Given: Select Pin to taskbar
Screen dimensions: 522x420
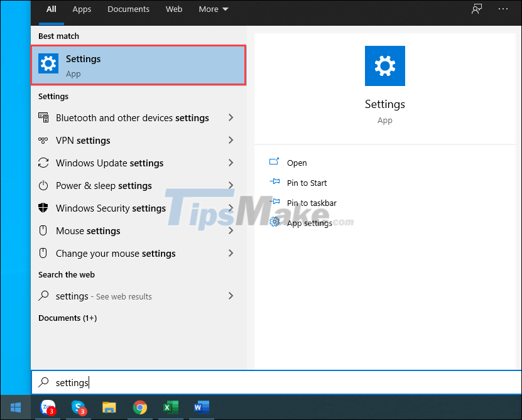Looking at the screenshot, I should click(312, 202).
